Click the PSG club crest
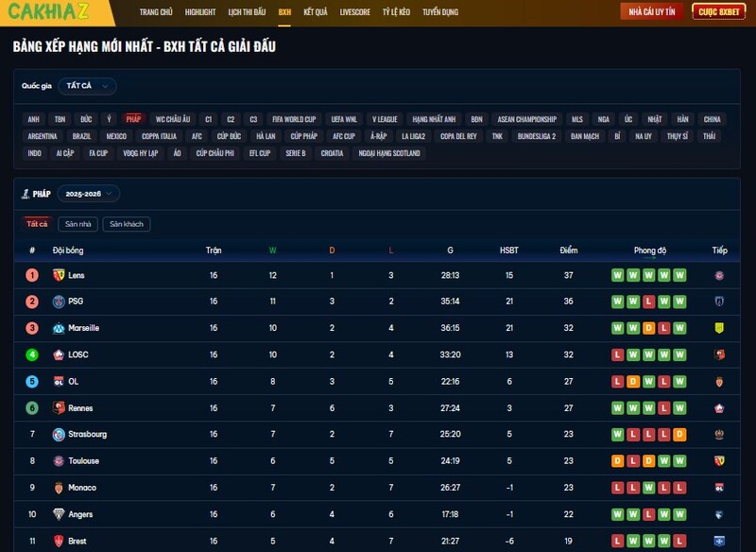This screenshot has width=756, height=552. pyautogui.click(x=59, y=302)
